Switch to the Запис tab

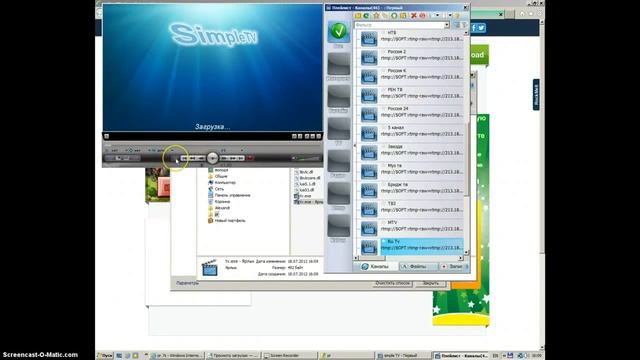(454, 267)
